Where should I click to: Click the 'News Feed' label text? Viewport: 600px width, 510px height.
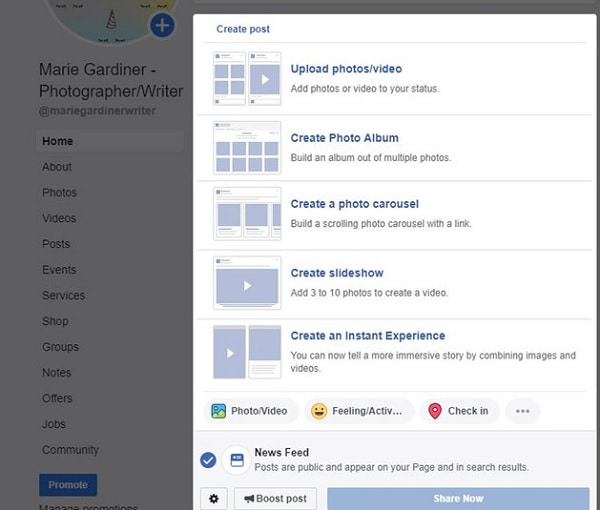point(282,453)
